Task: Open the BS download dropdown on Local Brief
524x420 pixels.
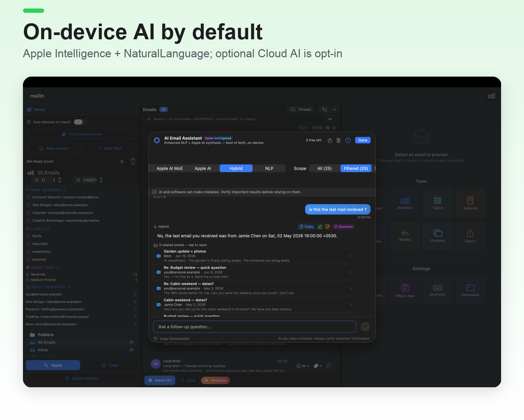Action: [x=303, y=366]
